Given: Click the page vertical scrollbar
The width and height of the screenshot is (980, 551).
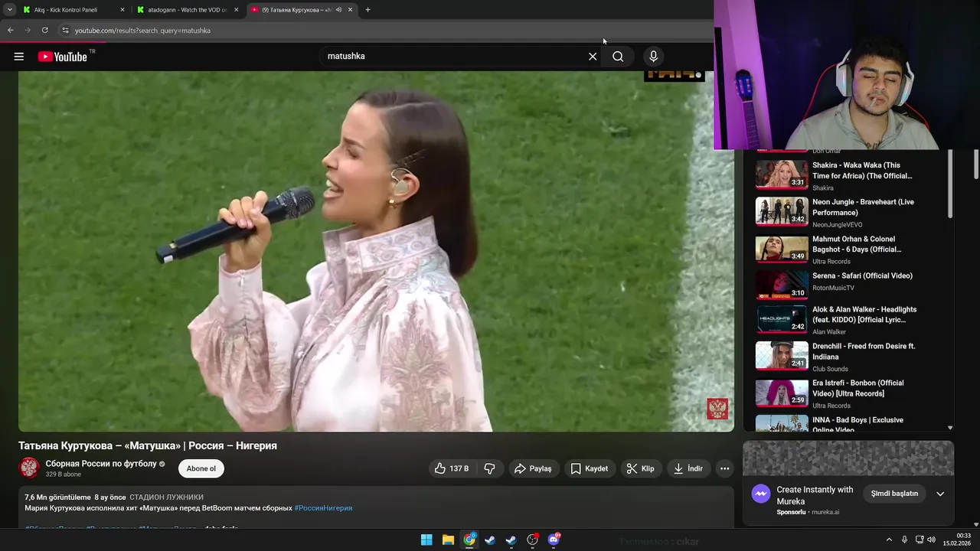Looking at the screenshot, I should click(x=976, y=165).
